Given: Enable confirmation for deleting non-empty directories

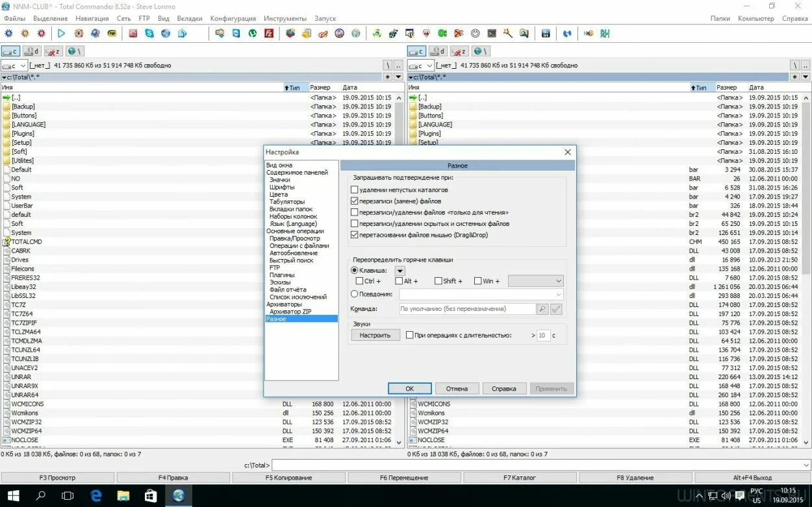Looking at the screenshot, I should pyautogui.click(x=354, y=190).
